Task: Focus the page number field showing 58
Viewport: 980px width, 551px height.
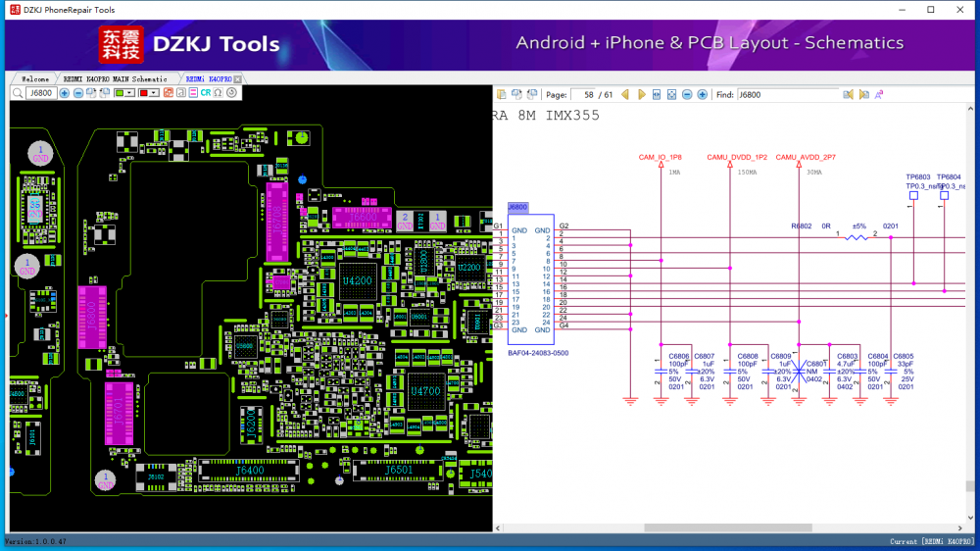Action: coord(585,95)
